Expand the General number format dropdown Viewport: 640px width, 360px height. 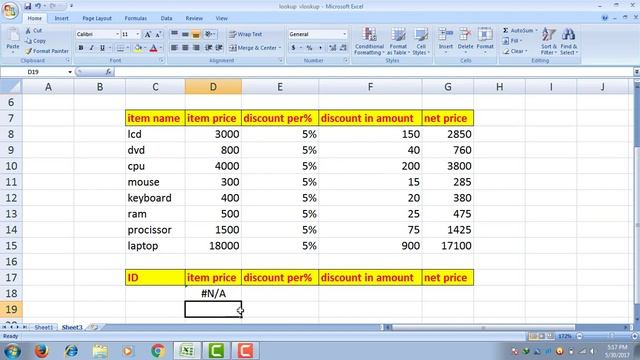tap(344, 34)
